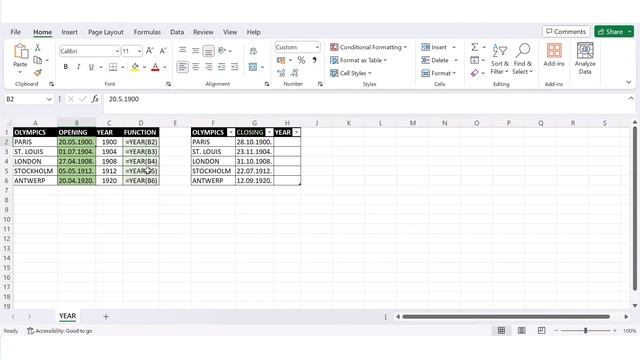Open the font size dropdown
The height and width of the screenshot is (360, 640).
140,51
